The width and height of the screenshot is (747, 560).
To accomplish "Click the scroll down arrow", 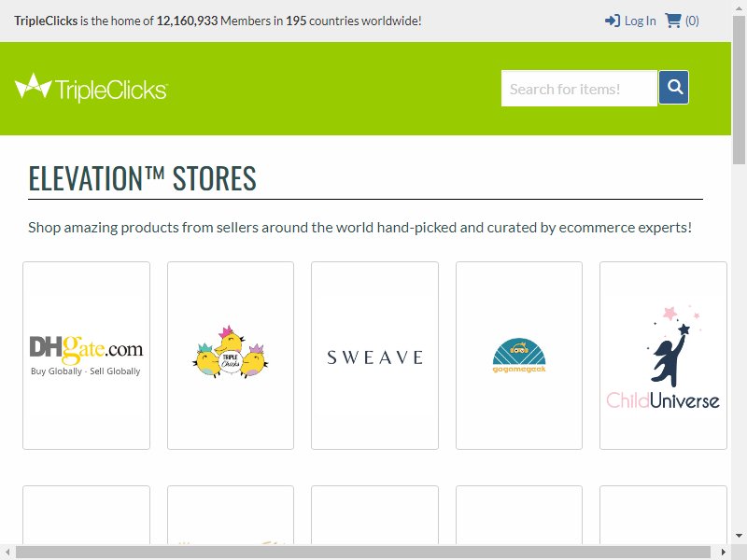I will coord(740,536).
